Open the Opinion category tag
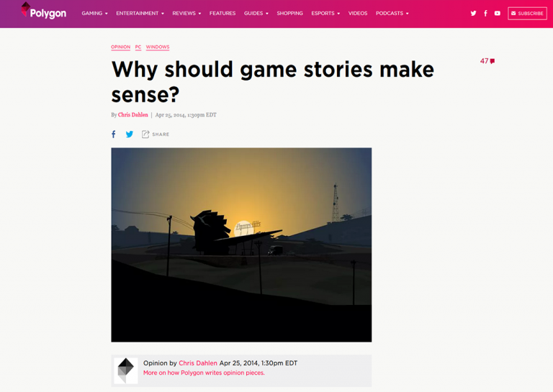The width and height of the screenshot is (553, 392). (x=121, y=47)
